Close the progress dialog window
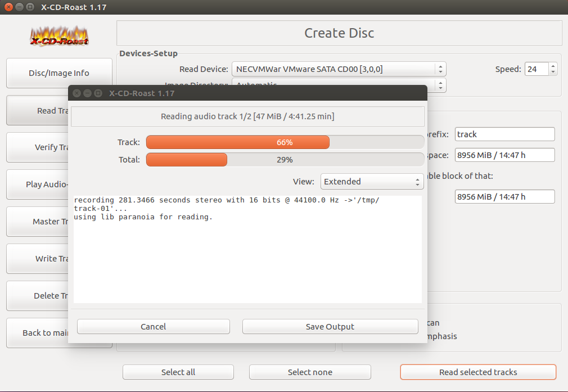Viewport: 568px width, 392px height. (77, 93)
